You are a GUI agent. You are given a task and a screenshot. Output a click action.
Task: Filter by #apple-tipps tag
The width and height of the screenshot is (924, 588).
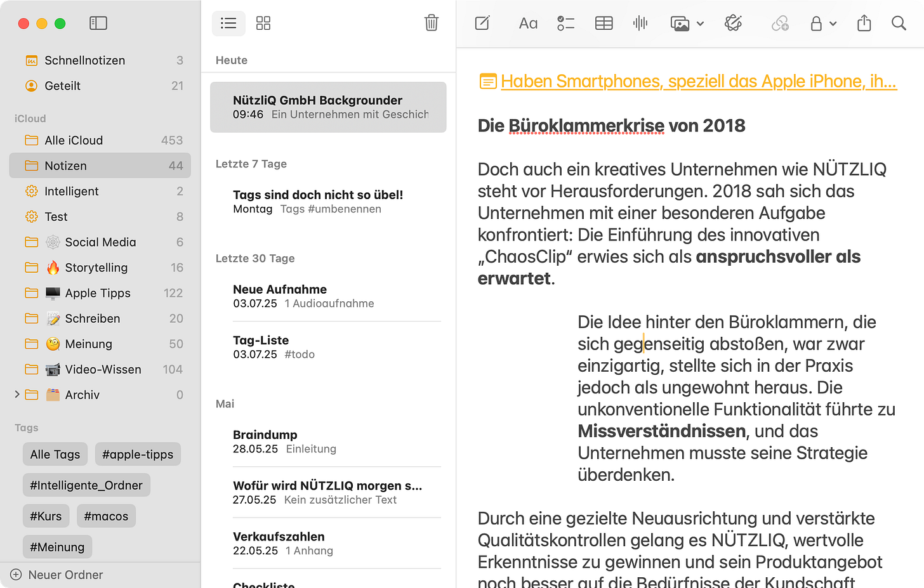(x=138, y=454)
